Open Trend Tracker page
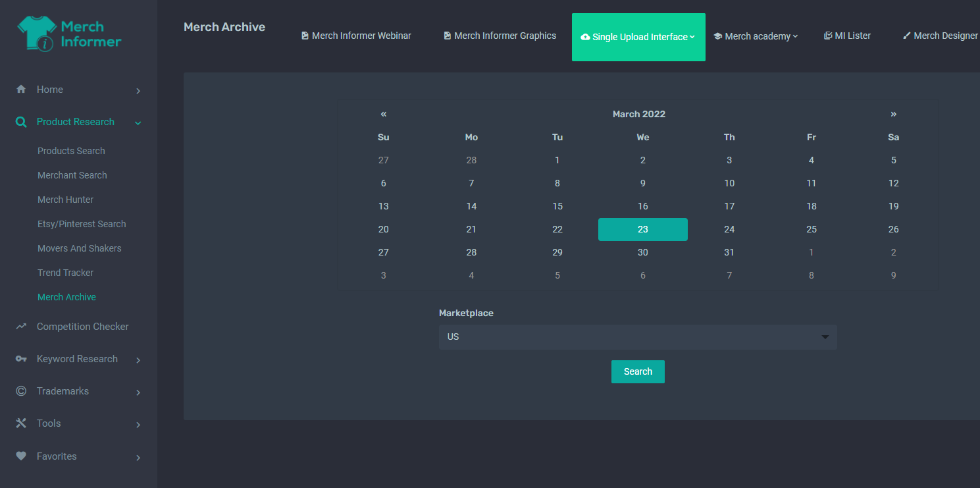The width and height of the screenshot is (980, 488). (66, 273)
